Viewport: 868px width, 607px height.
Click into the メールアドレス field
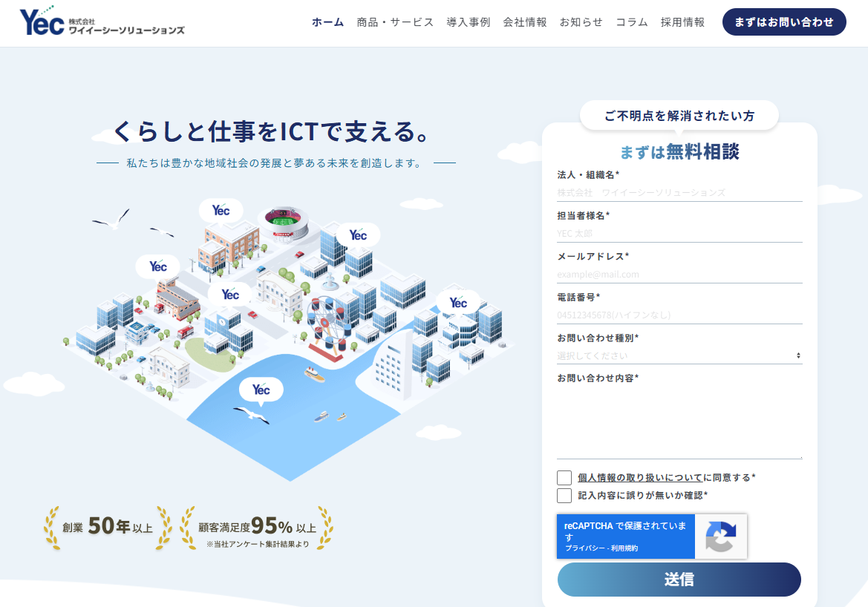[679, 275]
